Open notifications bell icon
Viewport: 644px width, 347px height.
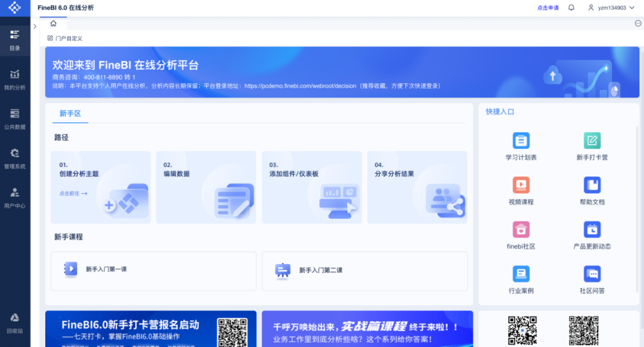571,8
